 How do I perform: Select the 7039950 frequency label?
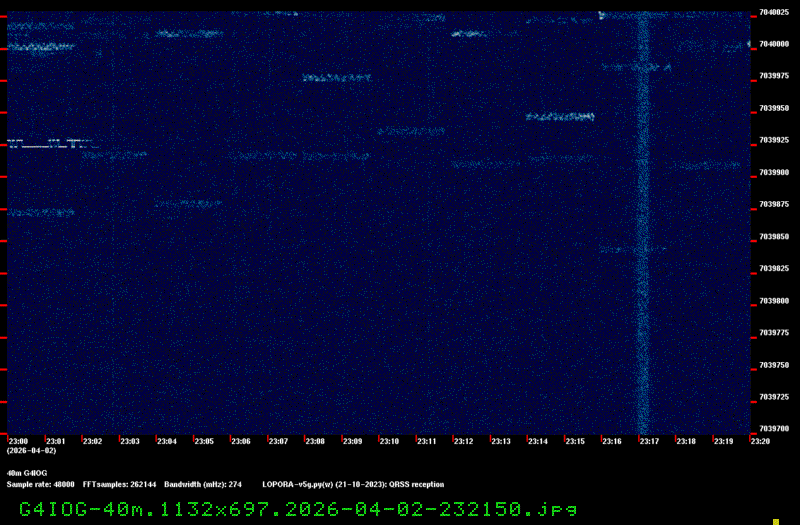point(774,108)
